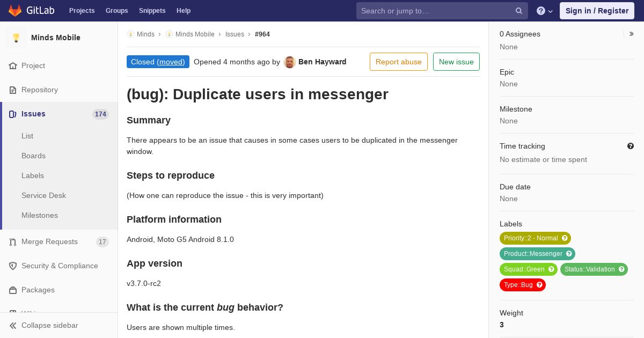Click Ben Hayward's avatar image
The height and width of the screenshot is (338, 644).
click(290, 62)
